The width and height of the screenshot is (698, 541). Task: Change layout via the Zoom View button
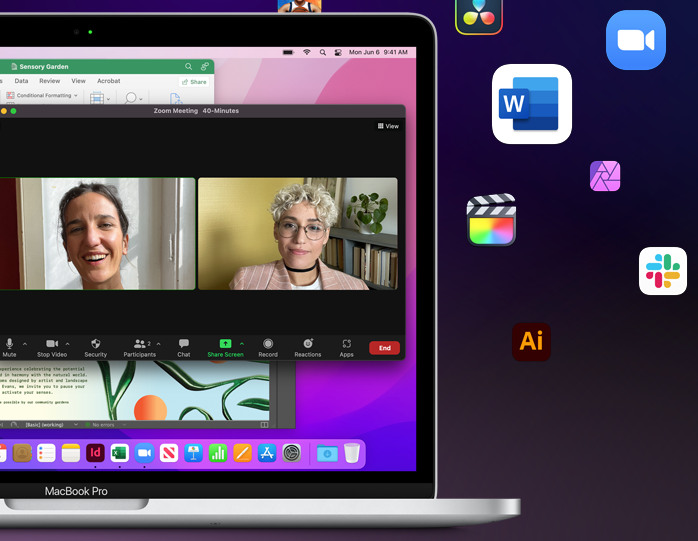[388, 126]
